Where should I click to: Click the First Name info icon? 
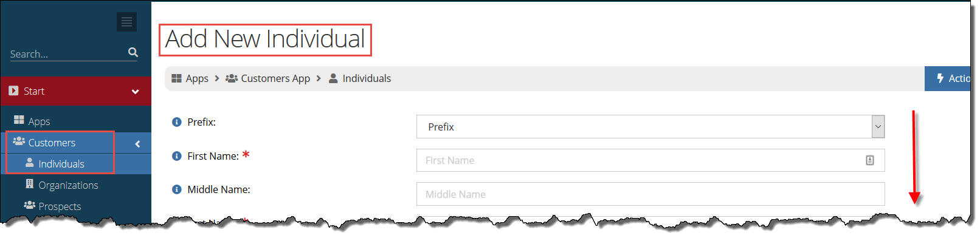point(177,156)
